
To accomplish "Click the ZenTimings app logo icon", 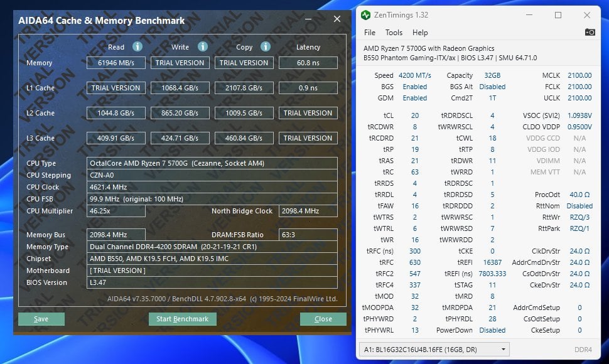I will pos(365,15).
